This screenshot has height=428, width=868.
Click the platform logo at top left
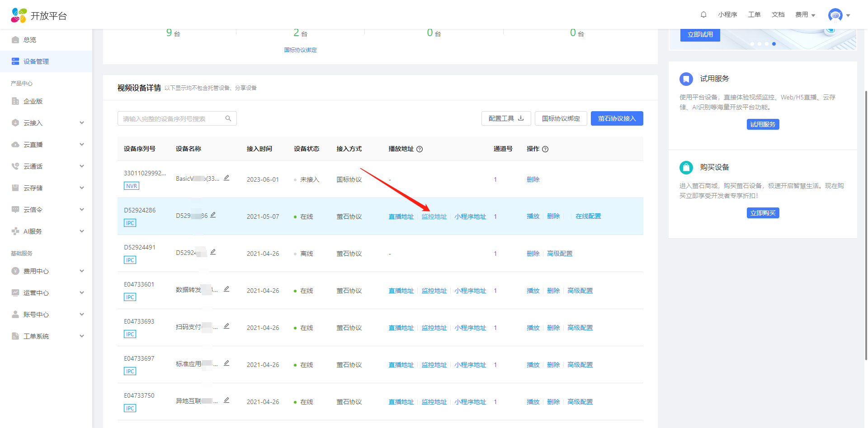tap(39, 15)
